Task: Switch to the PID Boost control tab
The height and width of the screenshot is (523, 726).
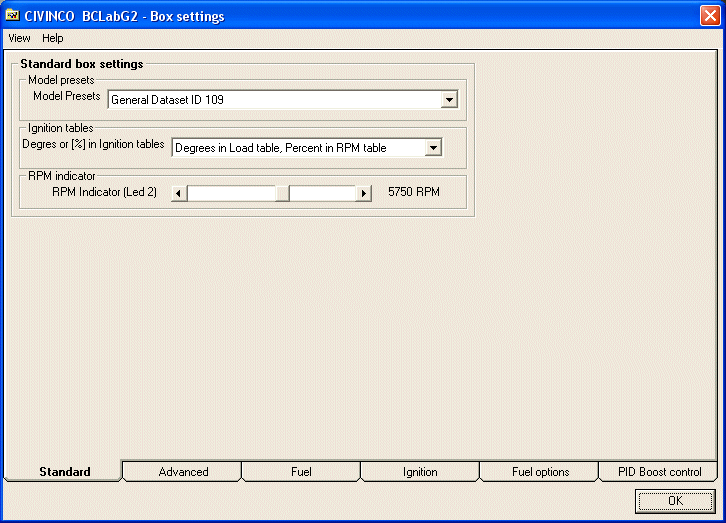Action: [x=659, y=472]
